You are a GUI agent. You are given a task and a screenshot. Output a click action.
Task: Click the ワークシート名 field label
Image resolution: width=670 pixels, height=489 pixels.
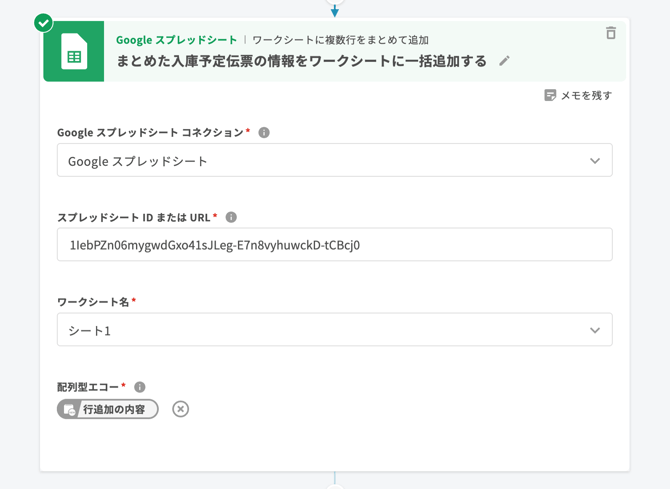click(93, 302)
